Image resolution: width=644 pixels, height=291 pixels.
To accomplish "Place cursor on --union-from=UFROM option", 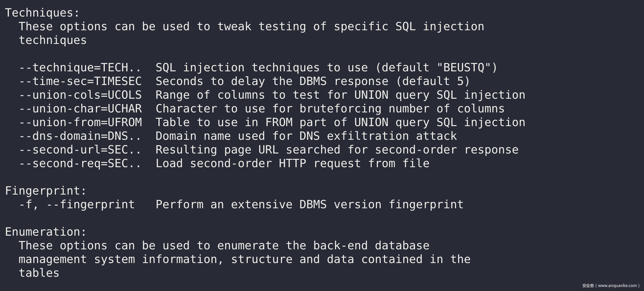I will pyautogui.click(x=80, y=122).
